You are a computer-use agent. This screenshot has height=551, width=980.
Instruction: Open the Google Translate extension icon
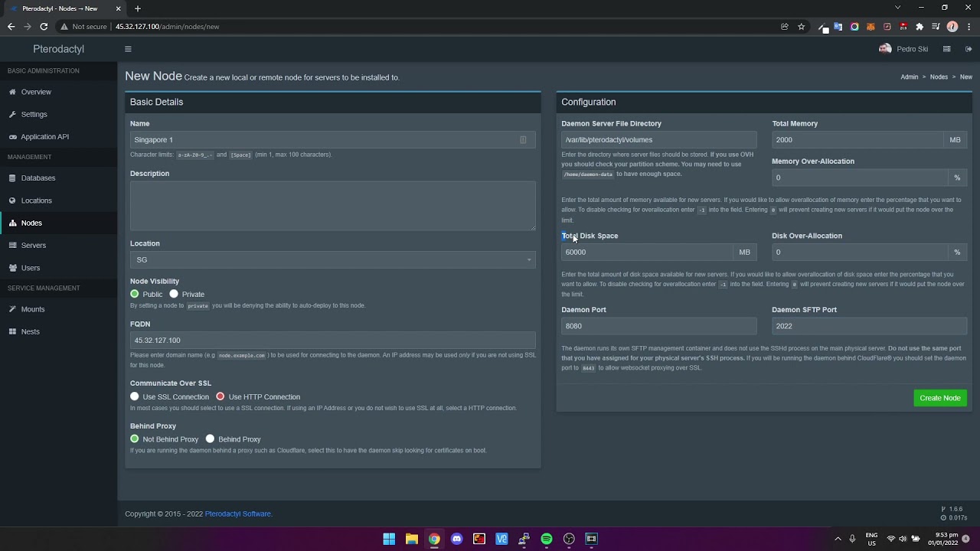click(x=838, y=26)
